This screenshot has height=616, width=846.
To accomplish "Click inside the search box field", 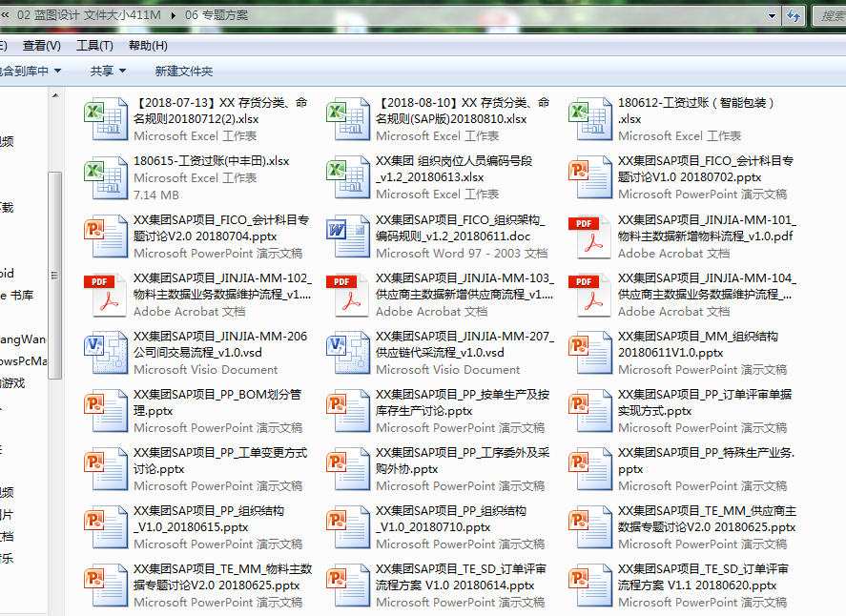I will (830, 15).
